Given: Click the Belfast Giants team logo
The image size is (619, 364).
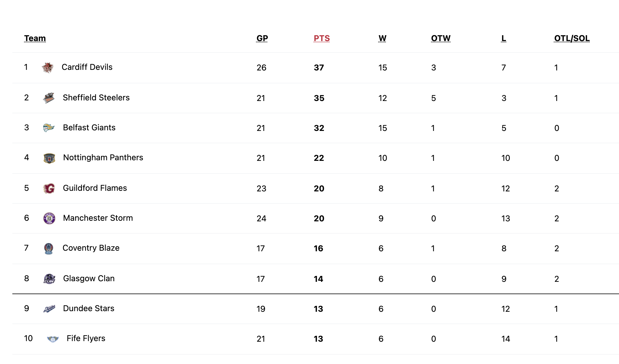Looking at the screenshot, I should click(49, 128).
